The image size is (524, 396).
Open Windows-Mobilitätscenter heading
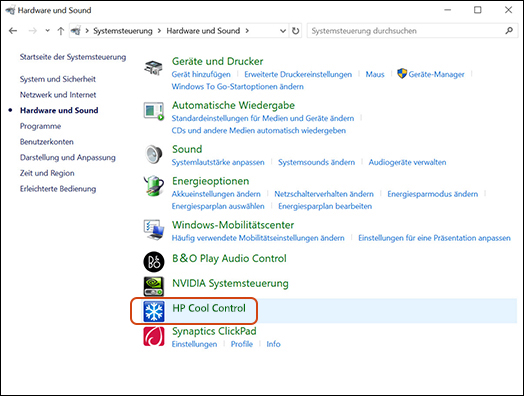tap(233, 225)
